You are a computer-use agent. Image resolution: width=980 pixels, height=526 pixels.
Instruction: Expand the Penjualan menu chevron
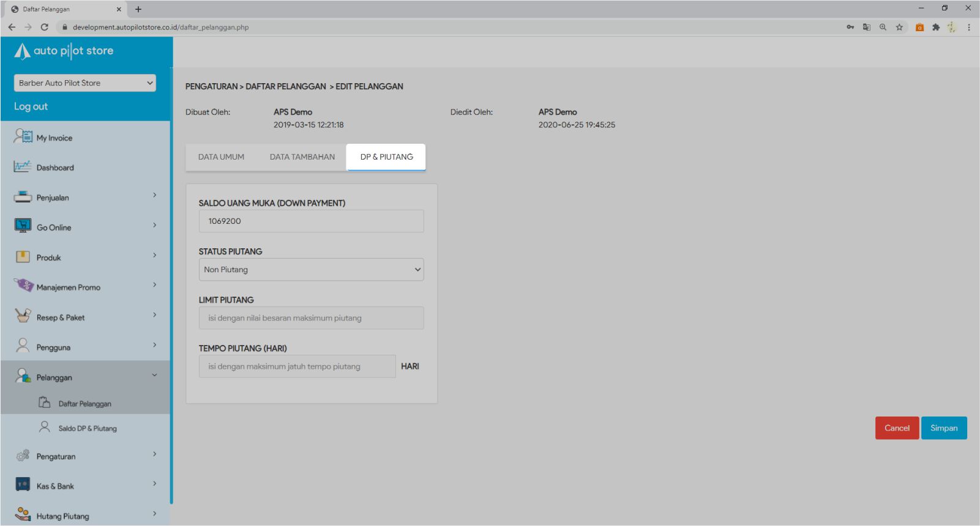coord(154,196)
